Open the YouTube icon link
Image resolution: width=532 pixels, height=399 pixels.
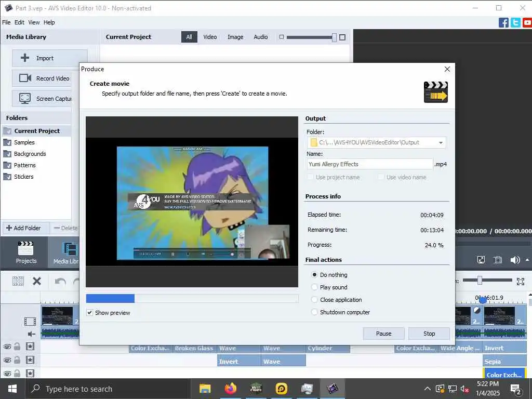(527, 23)
